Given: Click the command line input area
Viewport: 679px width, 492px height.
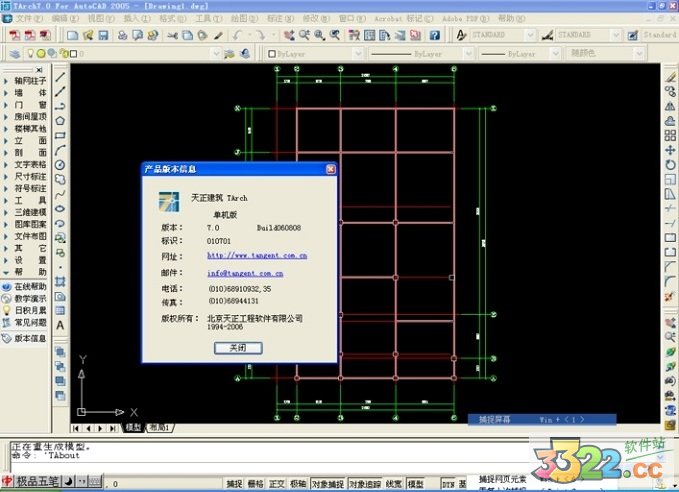Looking at the screenshot, I should click(x=268, y=466).
